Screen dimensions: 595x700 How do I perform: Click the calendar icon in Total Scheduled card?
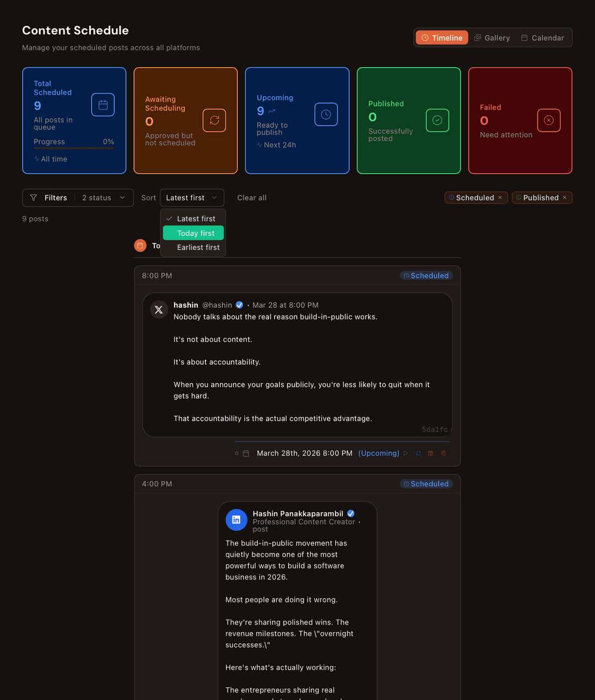click(x=103, y=105)
